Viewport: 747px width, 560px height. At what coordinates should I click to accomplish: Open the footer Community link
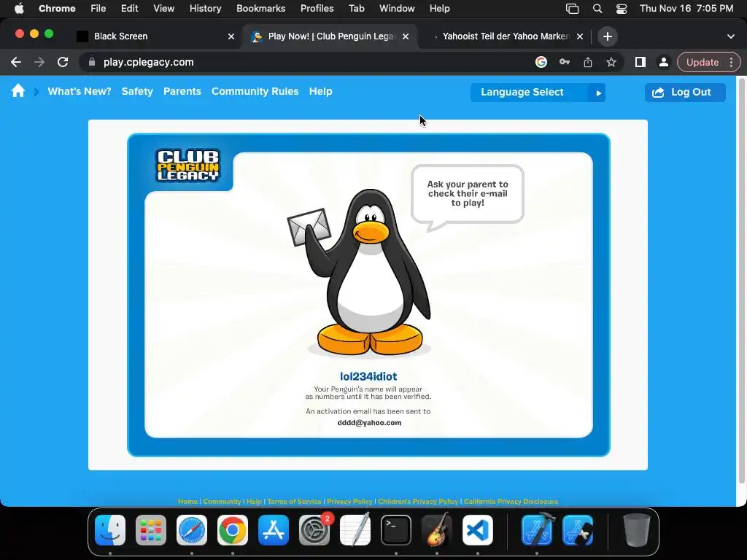tap(222, 502)
